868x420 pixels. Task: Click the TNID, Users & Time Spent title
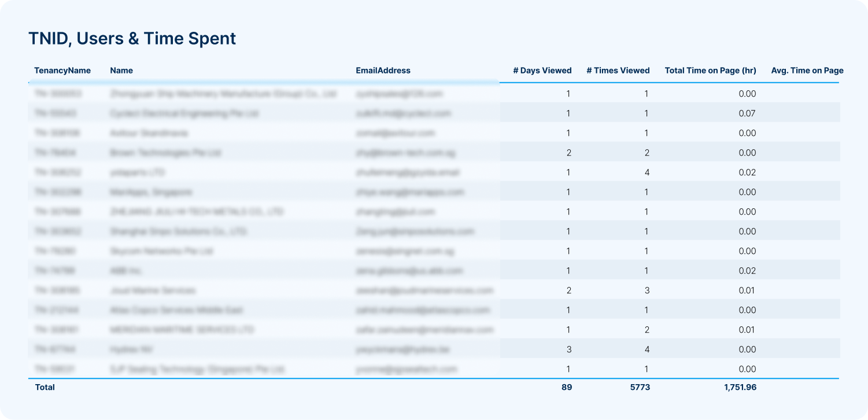(132, 38)
